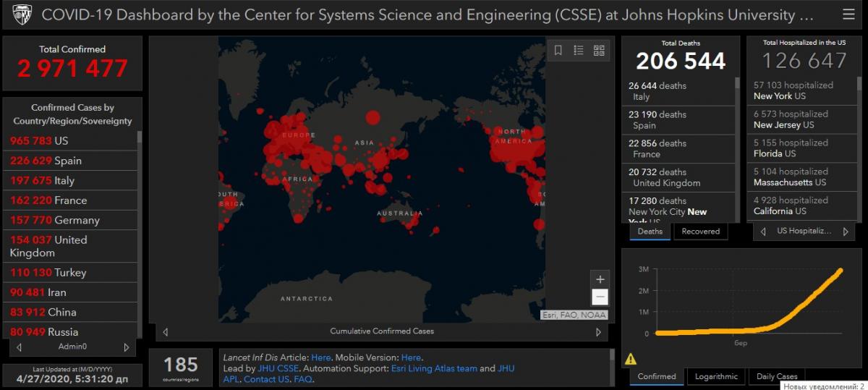Click the Johns Hopkins logo in header
868x390 pixels.
click(x=22, y=15)
